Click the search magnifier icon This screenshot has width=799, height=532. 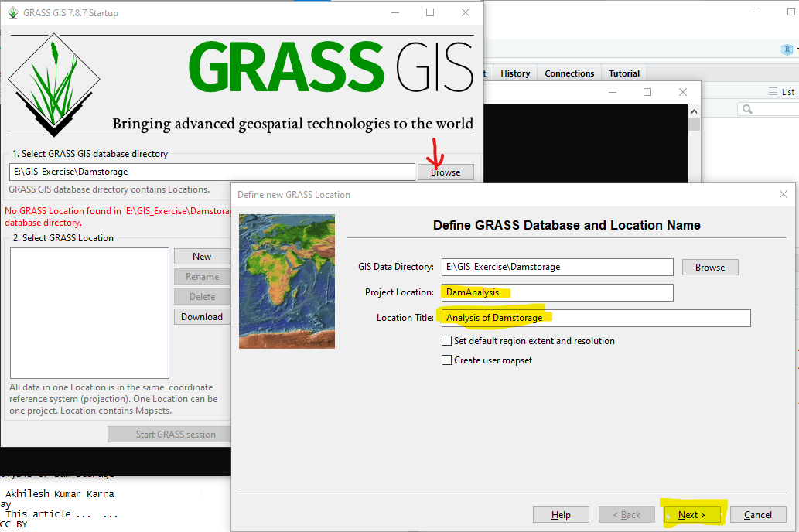coord(747,110)
